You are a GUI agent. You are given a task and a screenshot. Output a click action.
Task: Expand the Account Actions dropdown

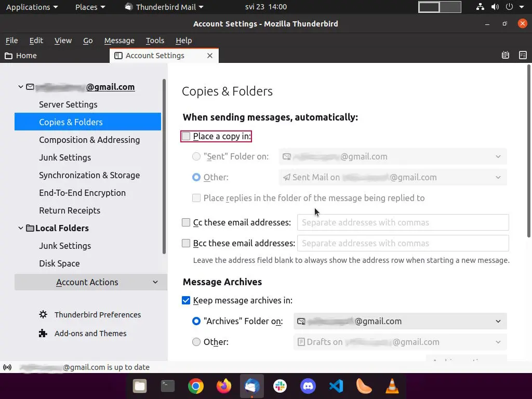[90, 282]
